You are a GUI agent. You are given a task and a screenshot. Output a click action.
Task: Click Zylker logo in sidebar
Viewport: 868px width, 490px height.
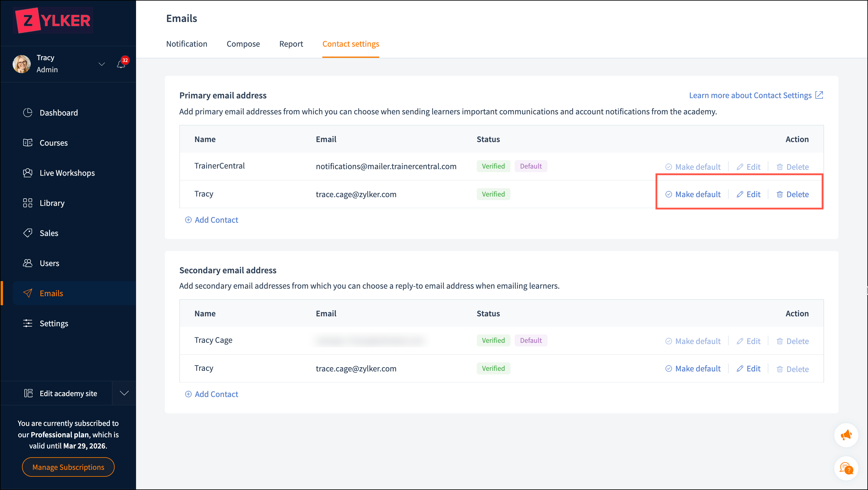pyautogui.click(x=53, y=20)
